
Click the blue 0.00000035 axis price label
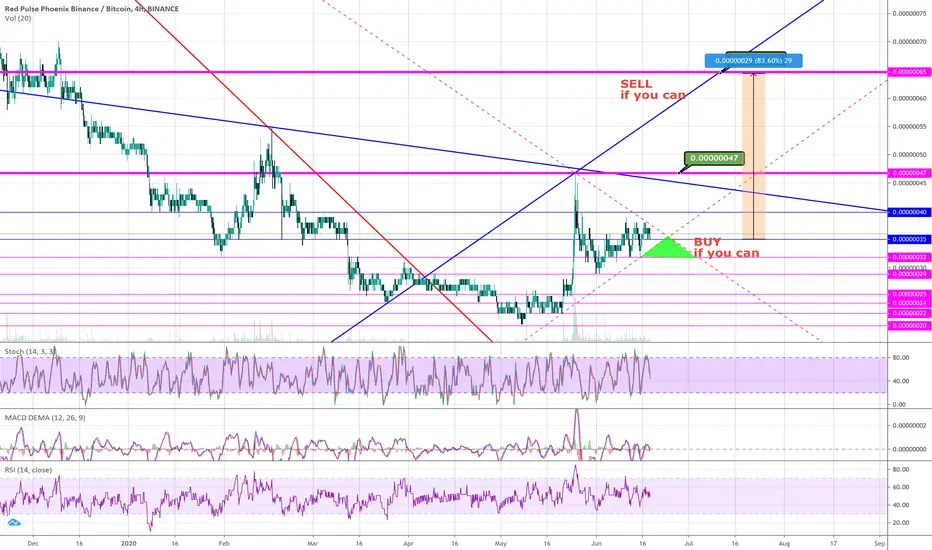[x=909, y=239]
